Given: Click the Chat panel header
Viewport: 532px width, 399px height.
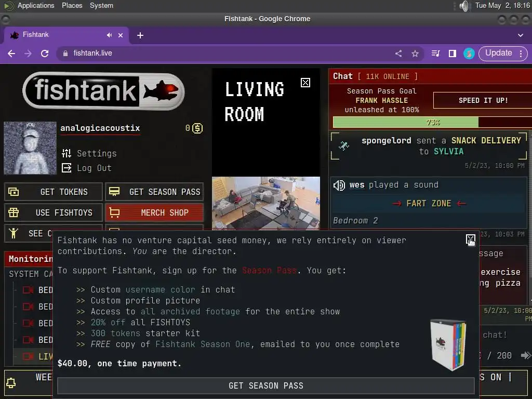Looking at the screenshot, I should click(430, 76).
